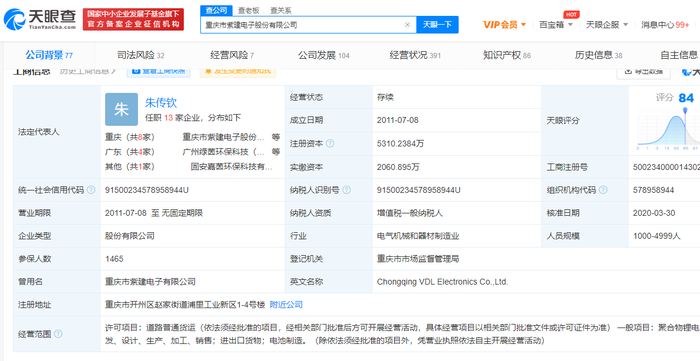This screenshot has height=361, width=700.
Task: Clear the search box with X icon
Action: point(407,25)
